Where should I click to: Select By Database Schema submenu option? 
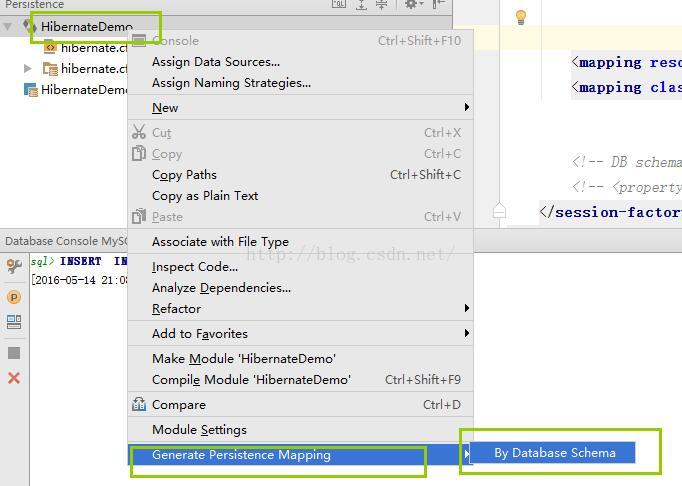pyautogui.click(x=553, y=453)
